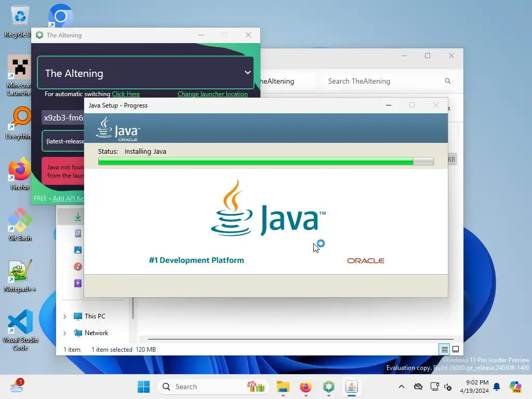Screen dimensions: 532x399
Task: Open the Recycle Bin desktop icon
Action: tap(19, 21)
